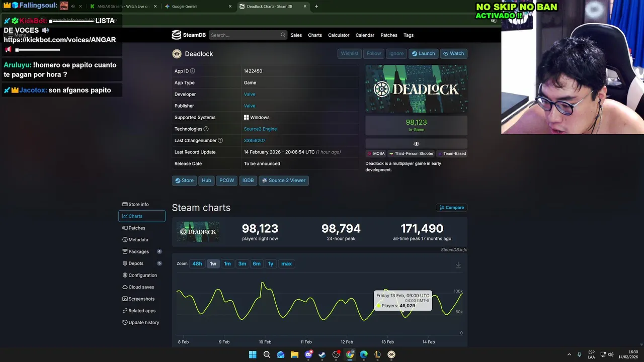Image resolution: width=644 pixels, height=362 pixels.
Task: Open the Charts top menu
Action: click(315, 35)
